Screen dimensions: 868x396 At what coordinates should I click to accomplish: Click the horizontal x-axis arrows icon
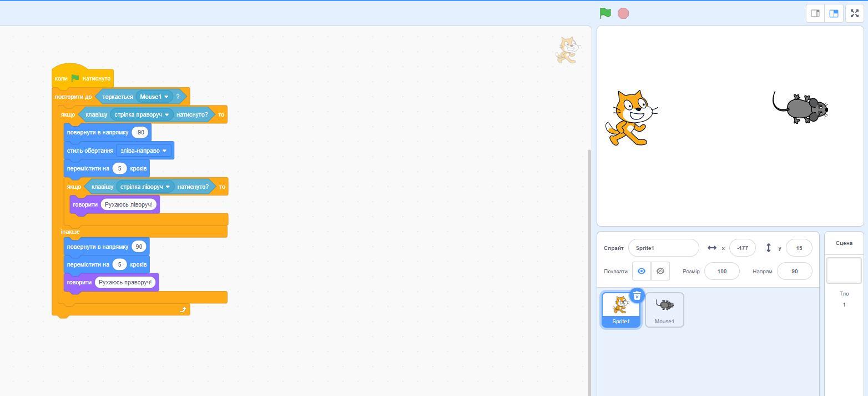(x=712, y=248)
